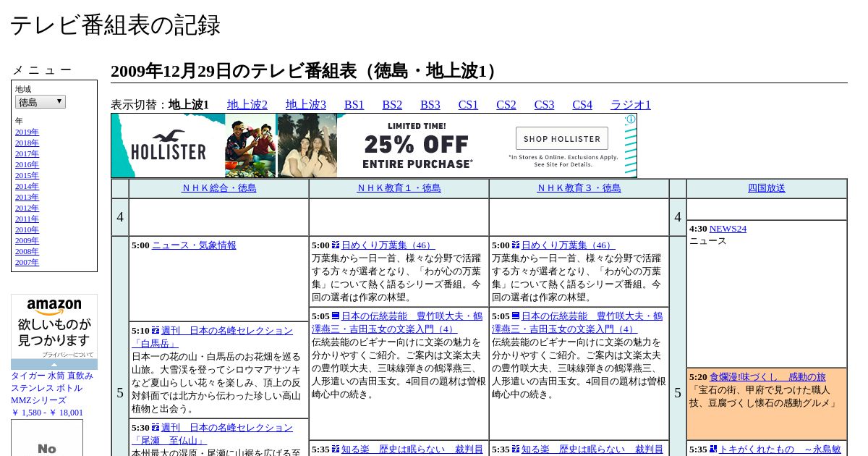Open the ＮＨＫ総合・徳島 channel header link
Image resolution: width=868 pixels, height=456 pixels.
[218, 188]
